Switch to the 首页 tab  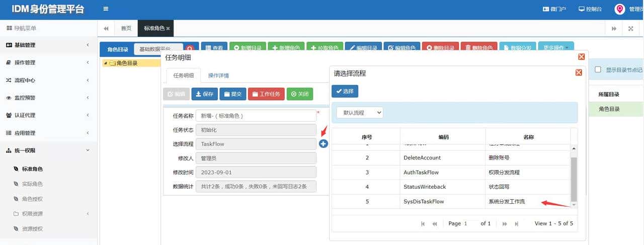126,29
